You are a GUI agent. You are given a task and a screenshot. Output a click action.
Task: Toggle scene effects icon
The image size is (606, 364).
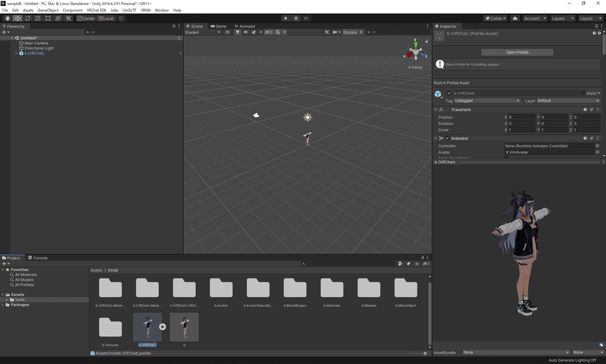tap(254, 32)
